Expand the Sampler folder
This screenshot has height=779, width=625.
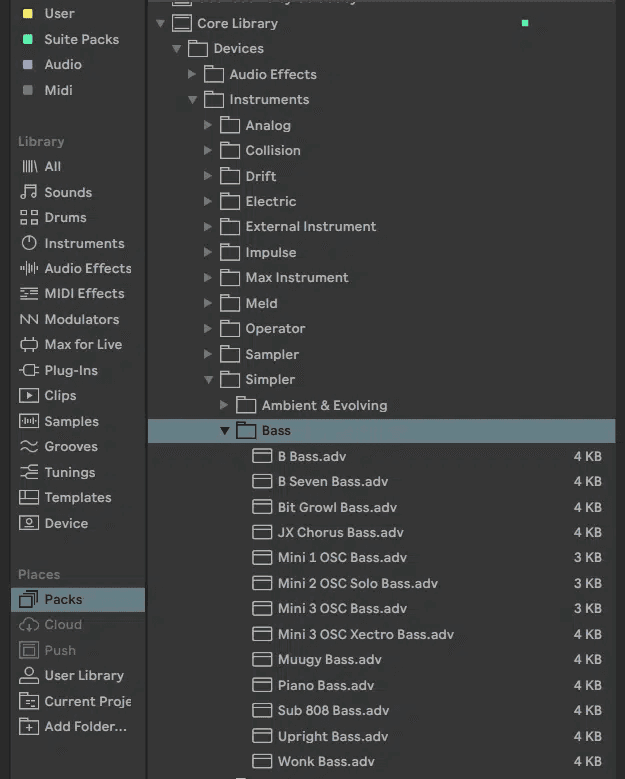coord(208,354)
